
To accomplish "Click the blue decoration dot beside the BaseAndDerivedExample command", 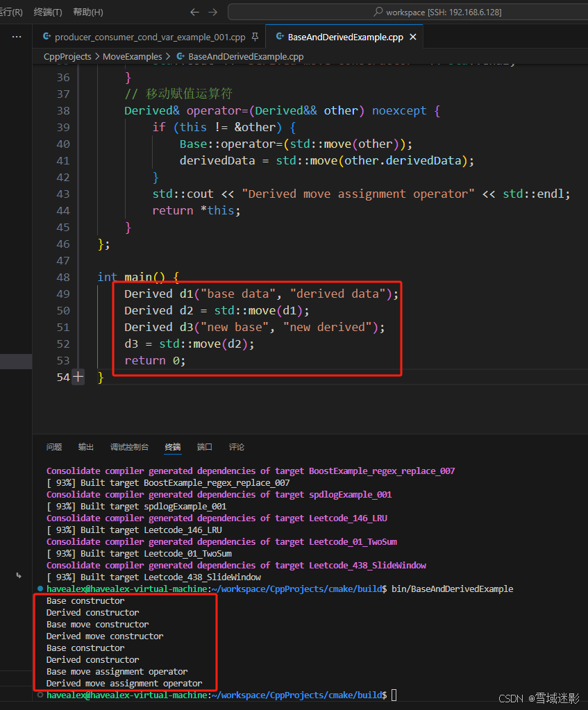I will point(40,589).
